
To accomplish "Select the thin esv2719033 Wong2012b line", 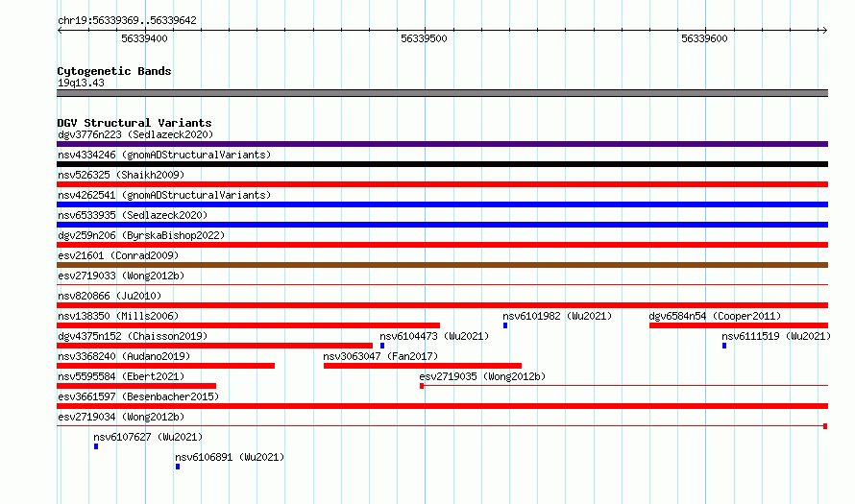I will [x=442, y=284].
